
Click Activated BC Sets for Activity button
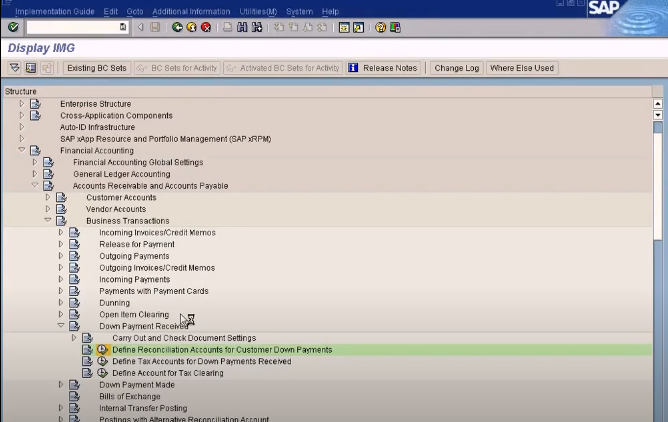click(x=283, y=68)
